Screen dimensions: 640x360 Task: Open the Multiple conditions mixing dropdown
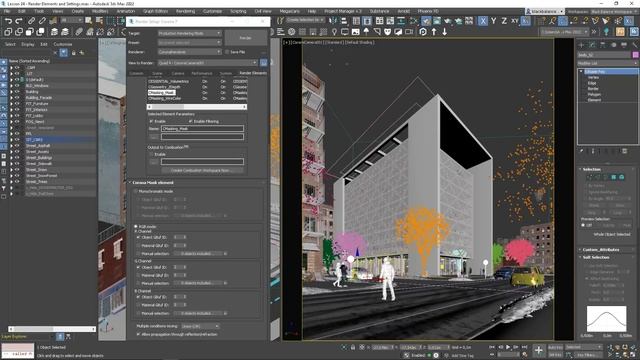[200, 327]
